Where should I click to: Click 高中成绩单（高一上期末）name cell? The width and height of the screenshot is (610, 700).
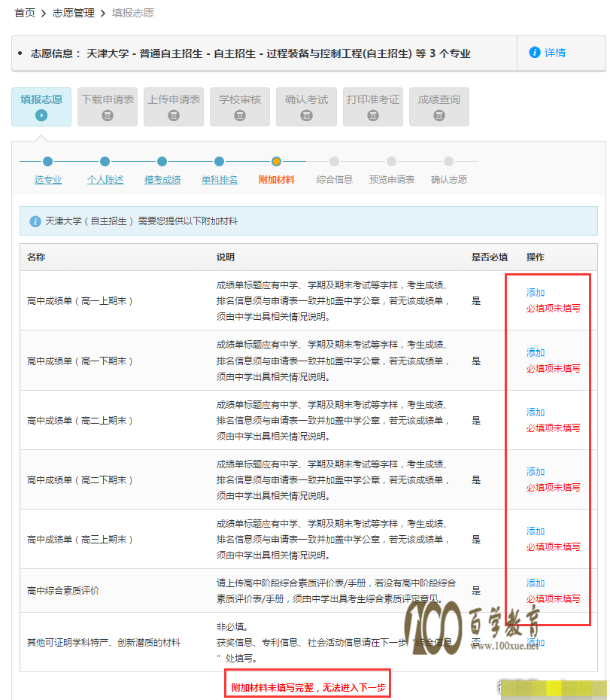tap(80, 301)
